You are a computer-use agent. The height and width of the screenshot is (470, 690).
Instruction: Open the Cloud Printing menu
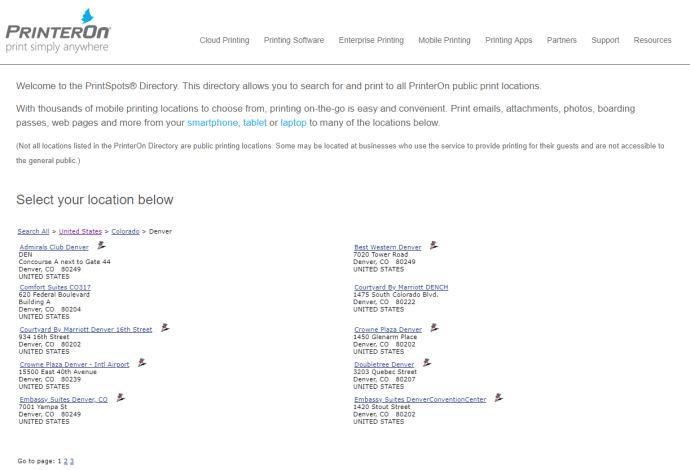pos(224,40)
